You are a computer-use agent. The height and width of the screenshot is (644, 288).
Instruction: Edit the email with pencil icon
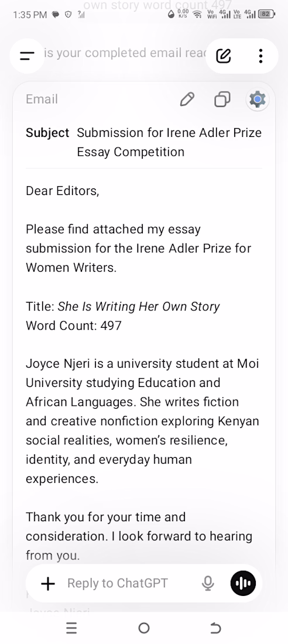187,99
